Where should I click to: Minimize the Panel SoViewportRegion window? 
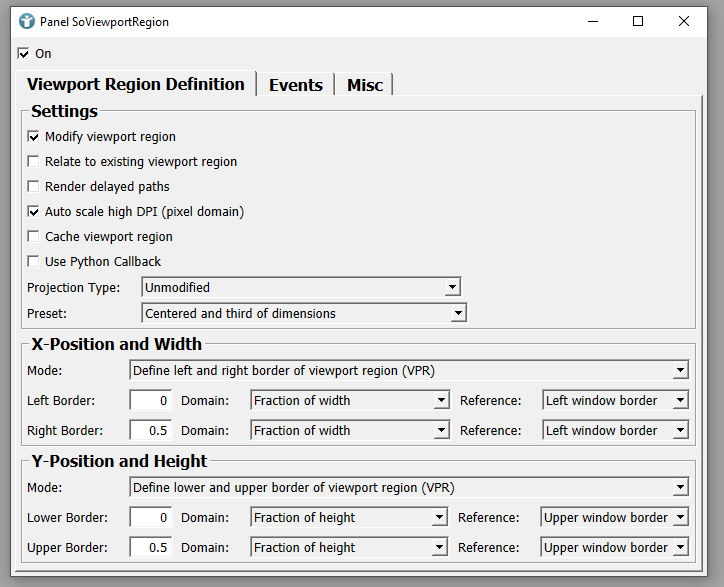tap(591, 21)
